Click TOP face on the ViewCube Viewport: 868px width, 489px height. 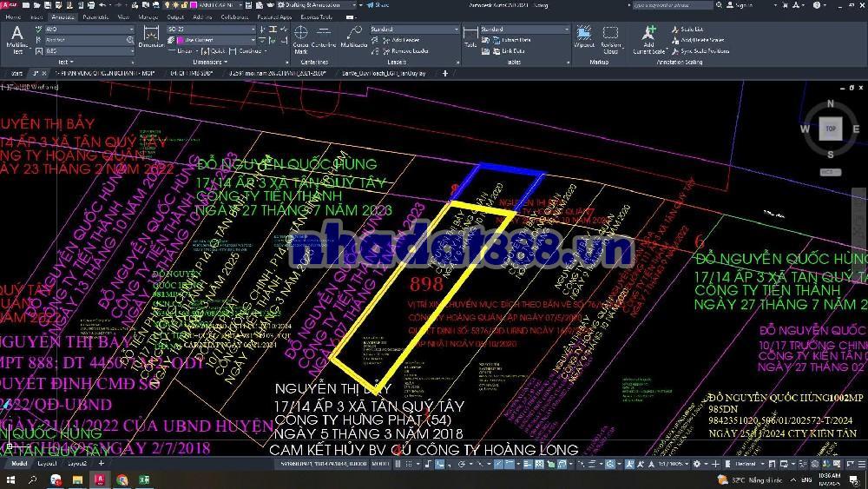pos(830,129)
